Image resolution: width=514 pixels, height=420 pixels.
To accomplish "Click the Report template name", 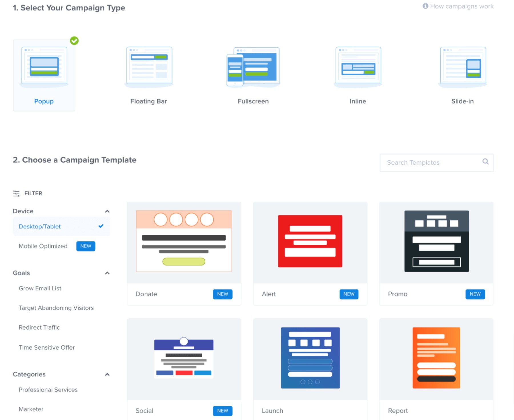I will [x=398, y=411].
